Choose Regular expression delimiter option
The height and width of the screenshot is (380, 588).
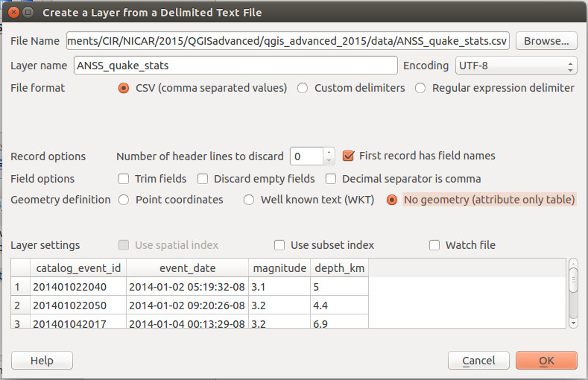pos(420,88)
